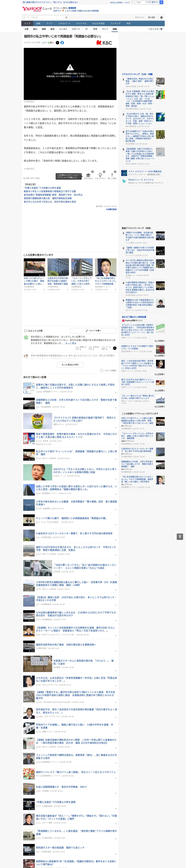This screenshot has height=868, width=186.
Task: Open the マイページ link
Action: point(139,18)
